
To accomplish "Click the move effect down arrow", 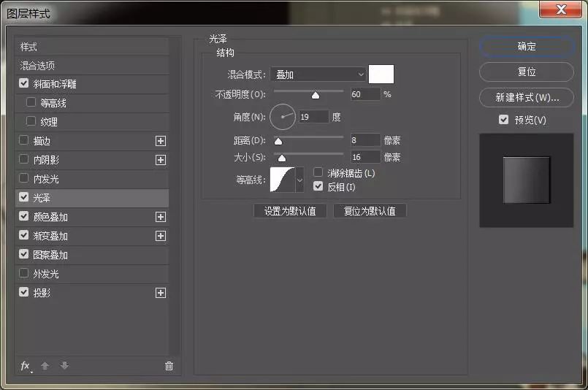I will pos(64,366).
